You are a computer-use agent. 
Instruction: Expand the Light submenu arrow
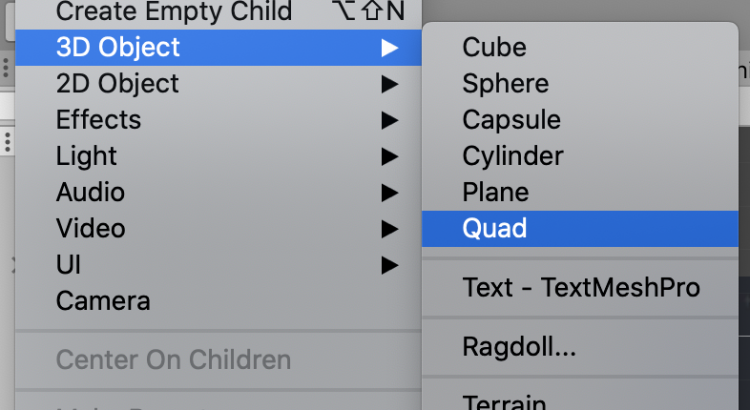click(390, 157)
